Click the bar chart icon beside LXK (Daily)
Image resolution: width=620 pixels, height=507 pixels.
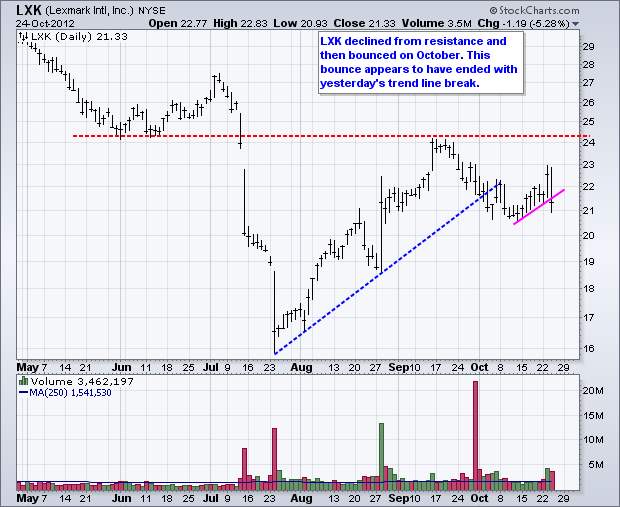(23, 37)
